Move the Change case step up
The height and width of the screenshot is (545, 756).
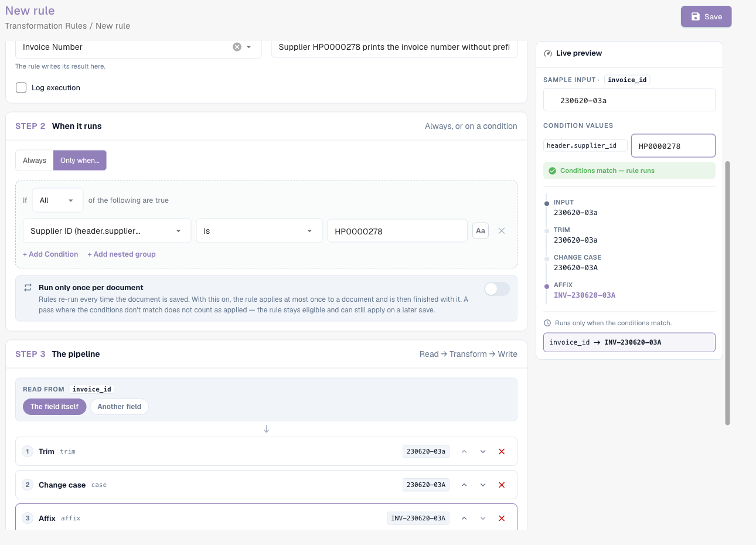(464, 485)
